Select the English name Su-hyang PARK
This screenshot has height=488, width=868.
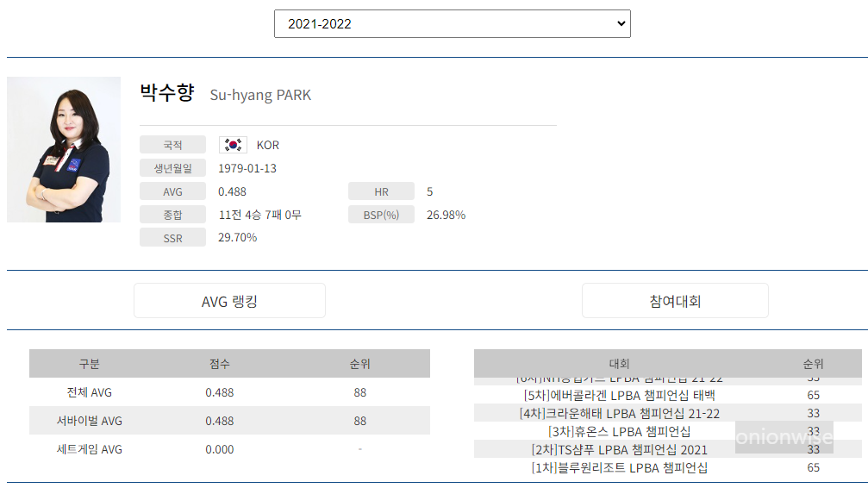pos(260,95)
